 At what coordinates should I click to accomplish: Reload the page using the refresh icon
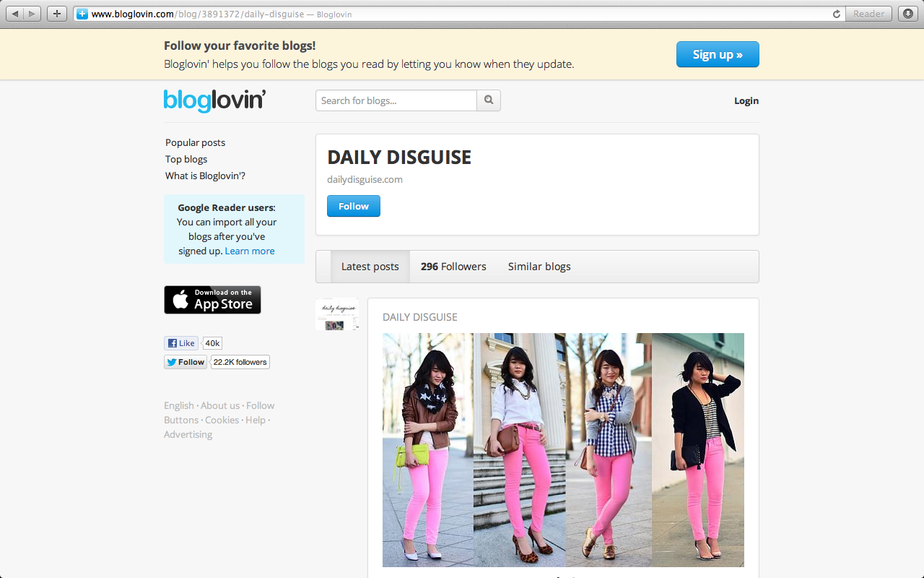point(837,14)
